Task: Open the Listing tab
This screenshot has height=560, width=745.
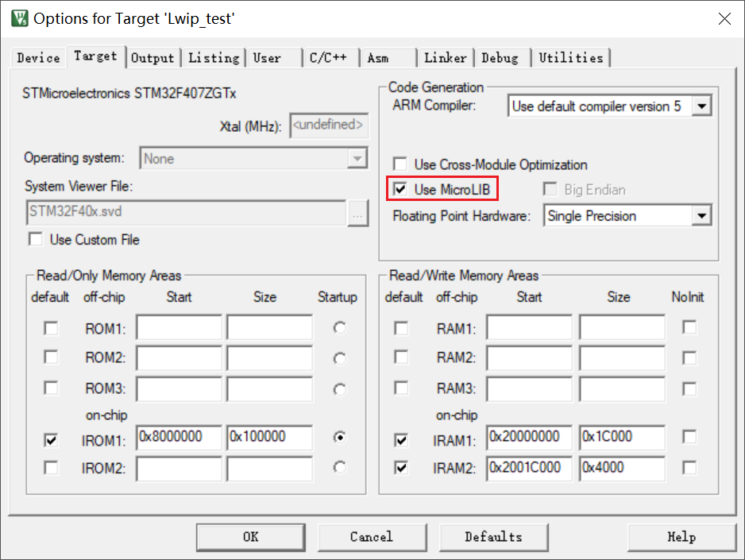Action: point(214,58)
